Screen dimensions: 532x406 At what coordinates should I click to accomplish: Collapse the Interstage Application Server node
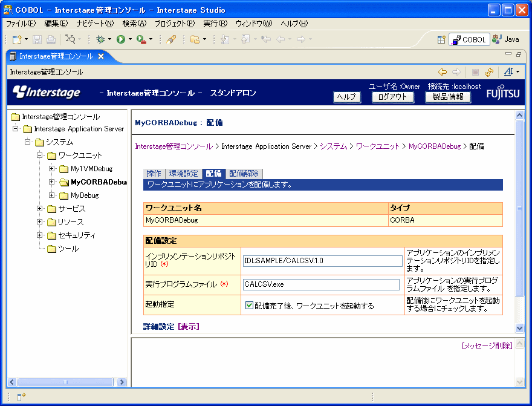15,129
